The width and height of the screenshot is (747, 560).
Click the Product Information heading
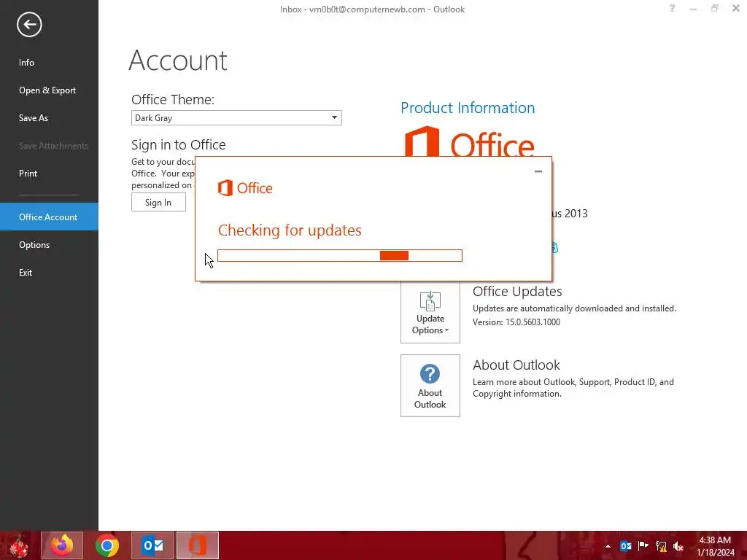pos(468,108)
